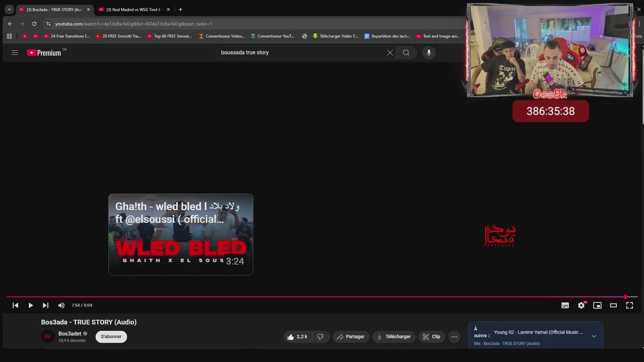Click the 7:54 / 8:04 time display

[x=82, y=305]
